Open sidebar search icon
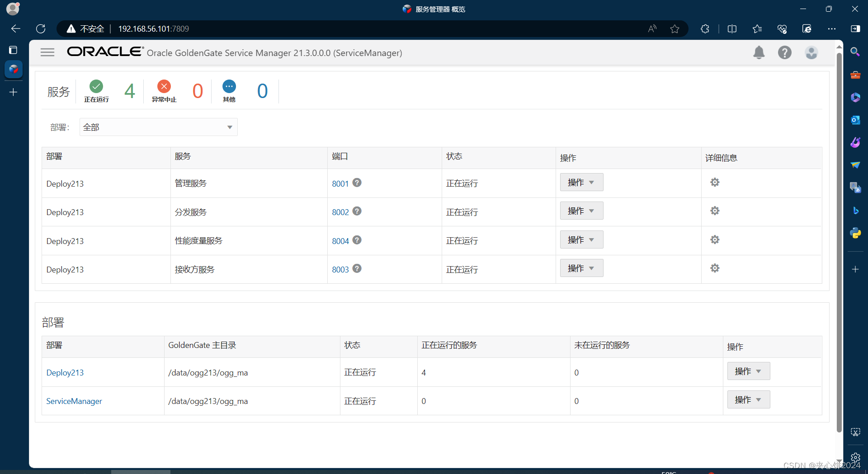The image size is (868, 474). (x=855, y=52)
